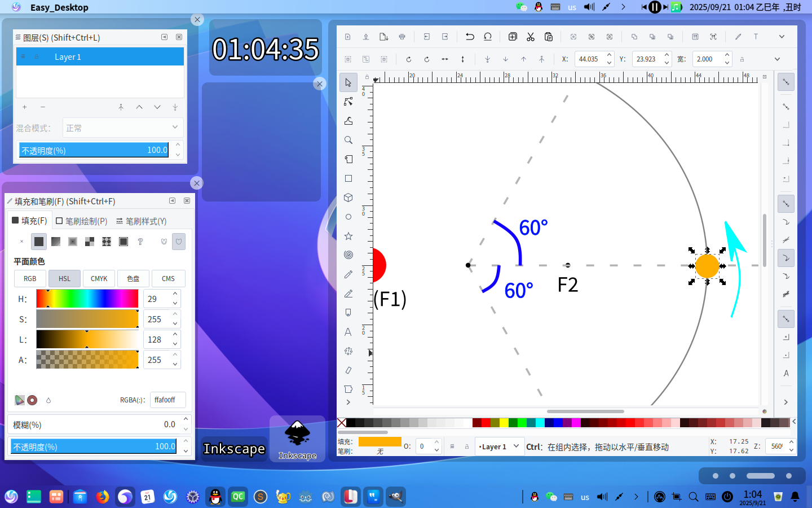
Task: Open the blend mode dropdown showing 正常
Action: click(x=122, y=128)
